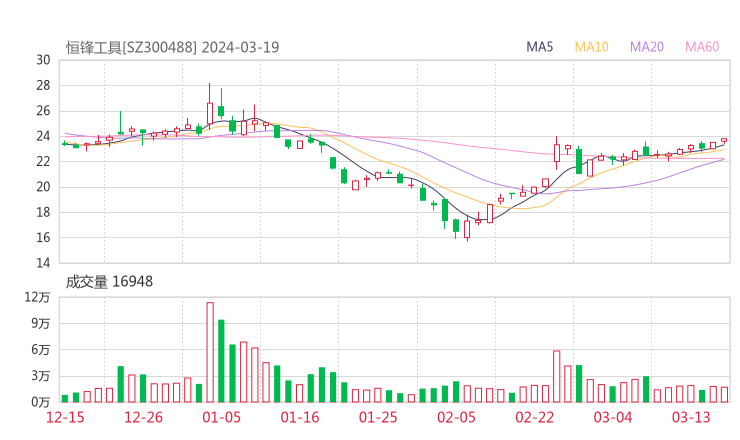Click the 02-22 date axis label
Screen dimensions: 740x440
pos(534,417)
